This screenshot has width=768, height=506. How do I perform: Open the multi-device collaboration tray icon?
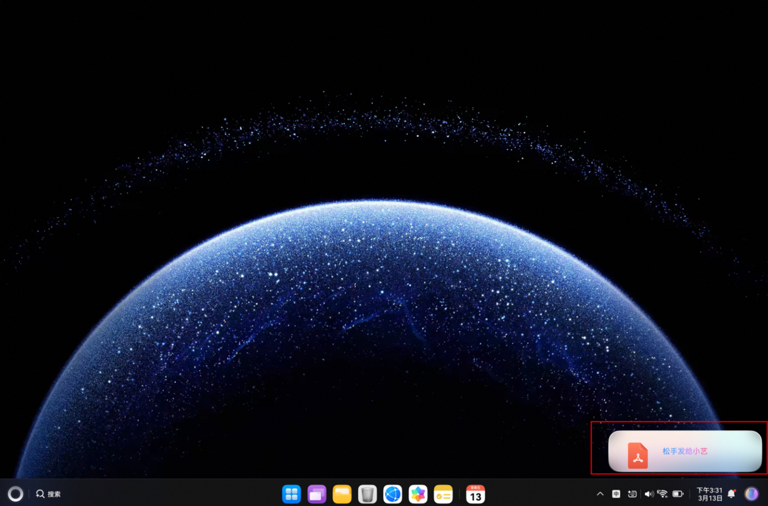point(632,494)
